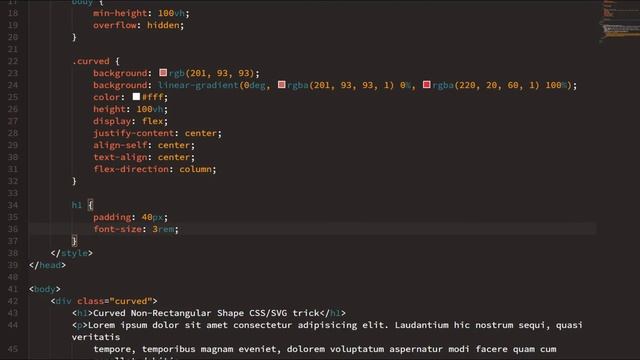Click '0deg' gradient angle value
640x360 pixels.
[x=255, y=85]
